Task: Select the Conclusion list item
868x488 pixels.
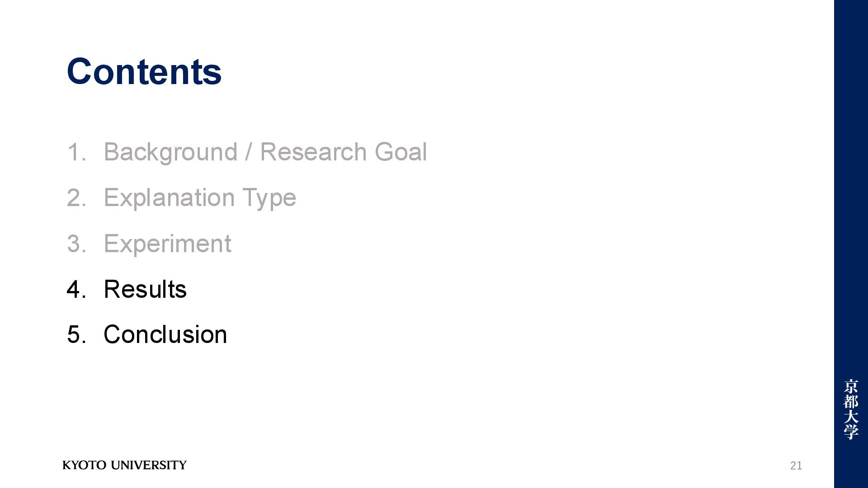Action: [x=165, y=334]
